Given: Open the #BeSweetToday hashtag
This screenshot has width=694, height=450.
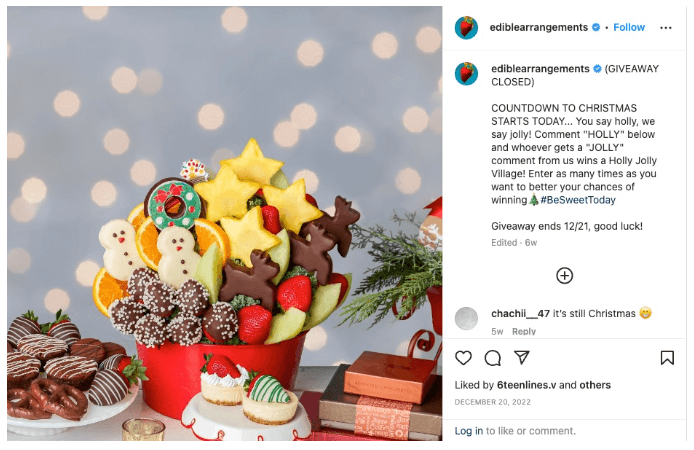Looking at the screenshot, I should (x=578, y=200).
